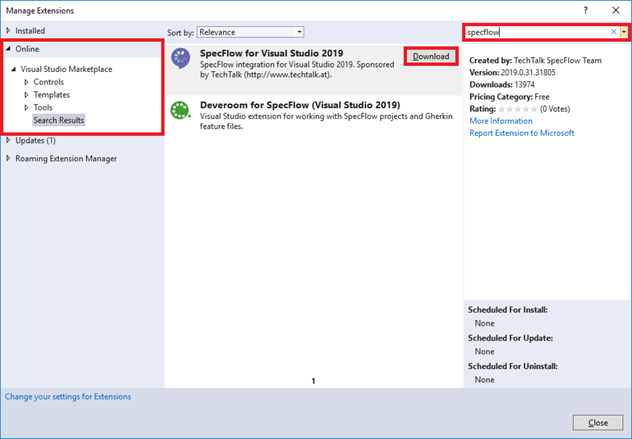Image resolution: width=632 pixels, height=439 pixels.
Task: Open the Sort by Relevance dropdown
Action: coord(250,32)
